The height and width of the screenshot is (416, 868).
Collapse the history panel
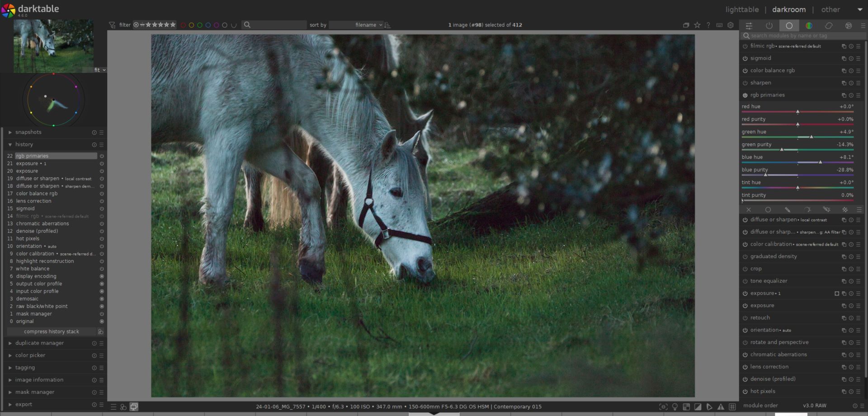click(x=10, y=145)
